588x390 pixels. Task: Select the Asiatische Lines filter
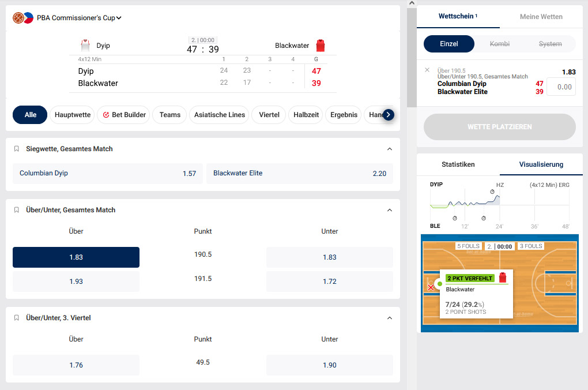[x=220, y=115]
